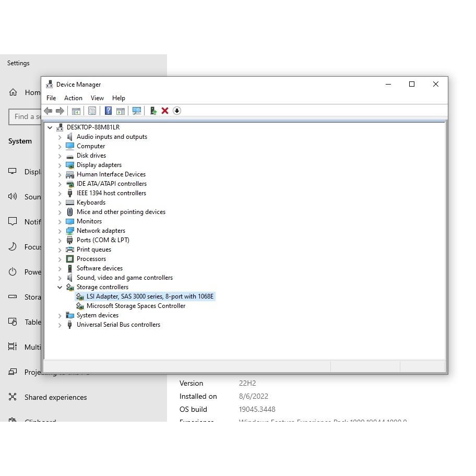
Task: Click the Sound icon in Settings sidebar
Action: 13,196
